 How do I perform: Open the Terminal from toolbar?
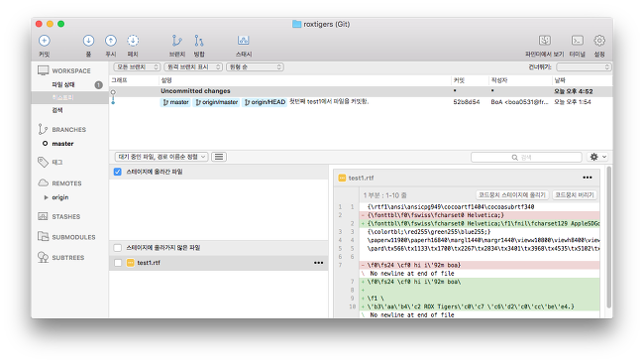coord(578,41)
